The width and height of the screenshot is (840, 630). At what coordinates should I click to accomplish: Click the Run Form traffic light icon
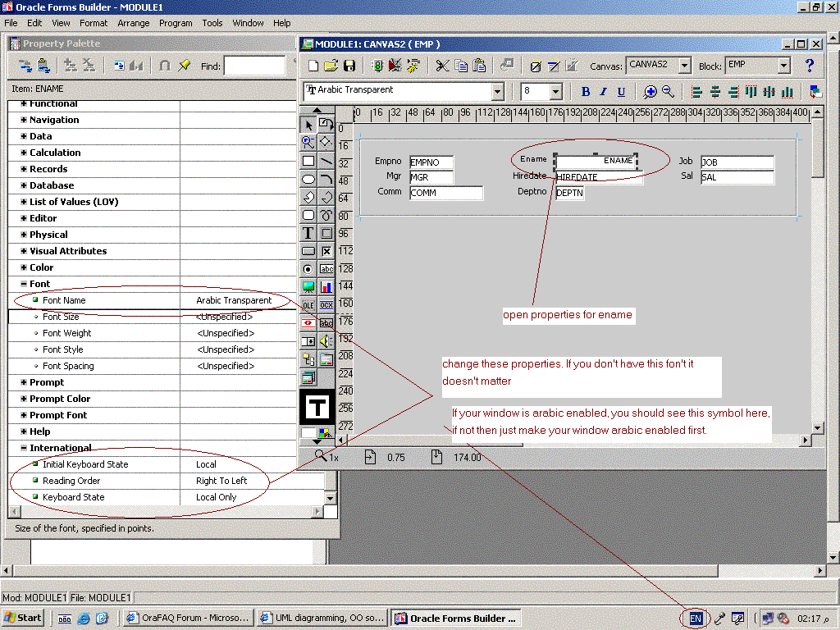[377, 66]
